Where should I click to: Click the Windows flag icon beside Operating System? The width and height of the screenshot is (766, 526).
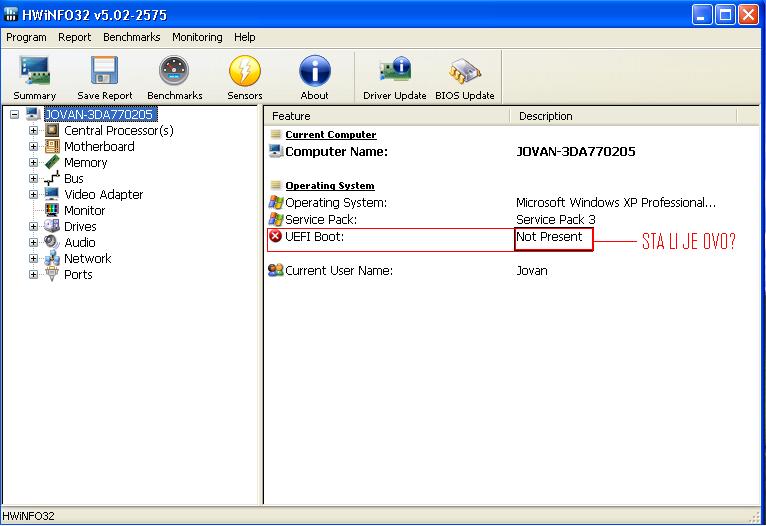click(x=276, y=202)
